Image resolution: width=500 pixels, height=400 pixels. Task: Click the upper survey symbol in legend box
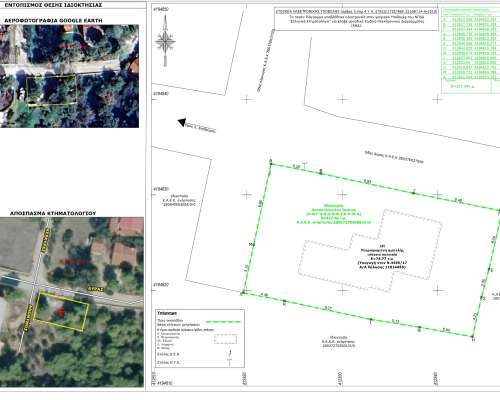coord(229,353)
